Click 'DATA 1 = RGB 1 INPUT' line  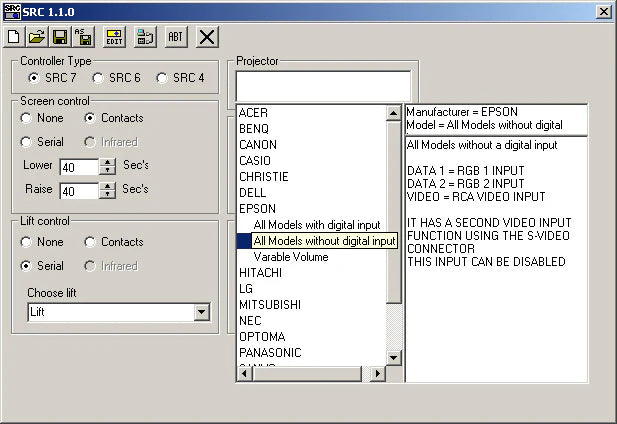coord(466,171)
